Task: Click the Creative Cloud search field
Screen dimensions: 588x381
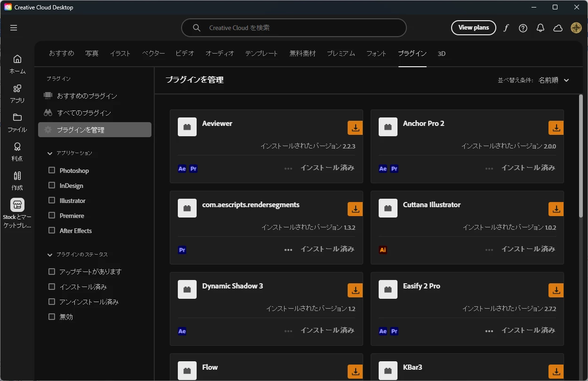Action: [294, 28]
